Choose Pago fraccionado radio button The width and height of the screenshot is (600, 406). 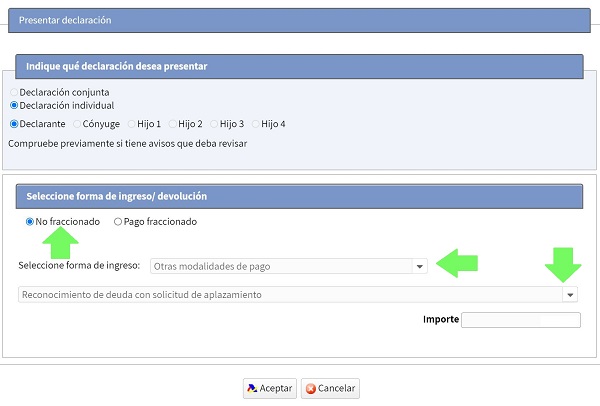118,221
